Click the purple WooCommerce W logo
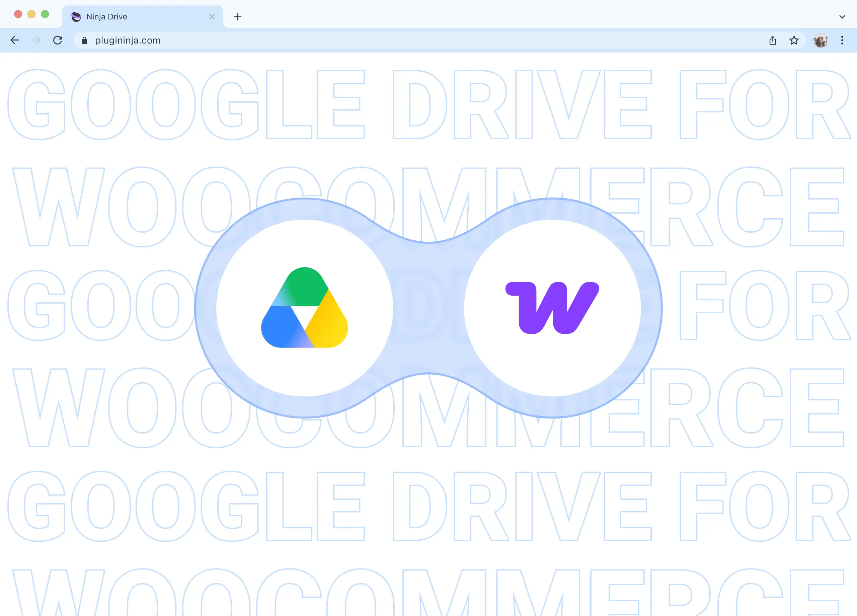 pyautogui.click(x=552, y=308)
